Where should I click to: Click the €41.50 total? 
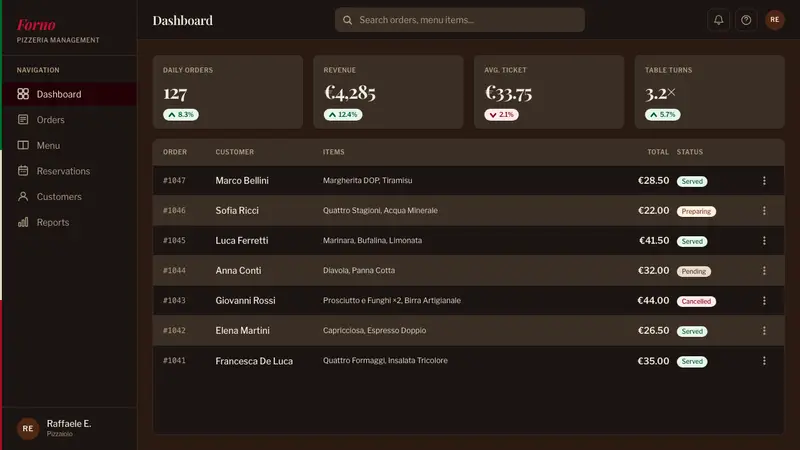(x=654, y=240)
